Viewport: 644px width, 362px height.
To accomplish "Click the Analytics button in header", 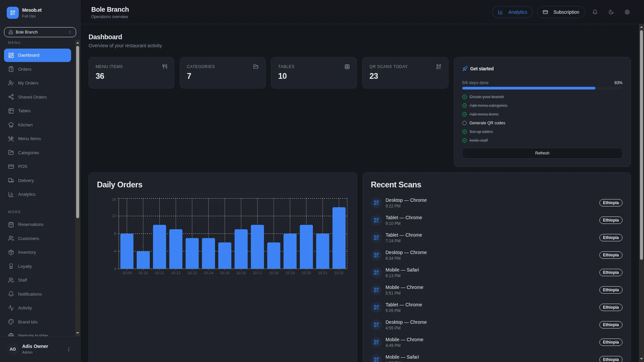I will pyautogui.click(x=512, y=12).
